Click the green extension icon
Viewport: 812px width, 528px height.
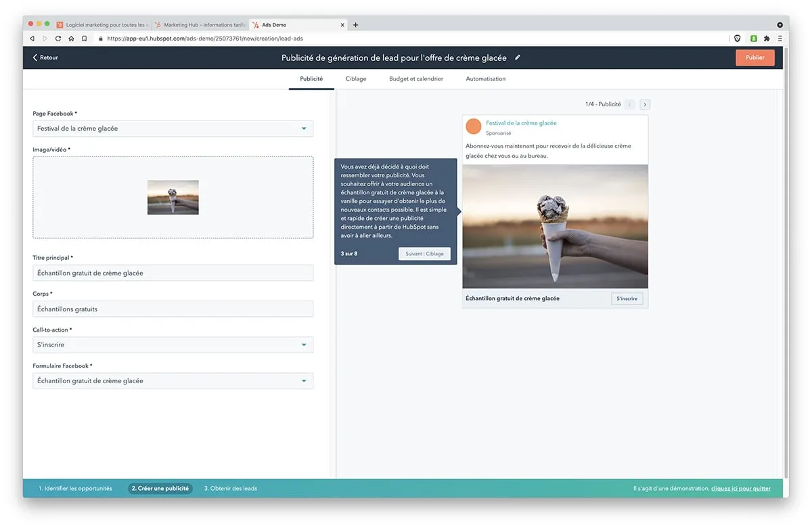click(x=754, y=39)
